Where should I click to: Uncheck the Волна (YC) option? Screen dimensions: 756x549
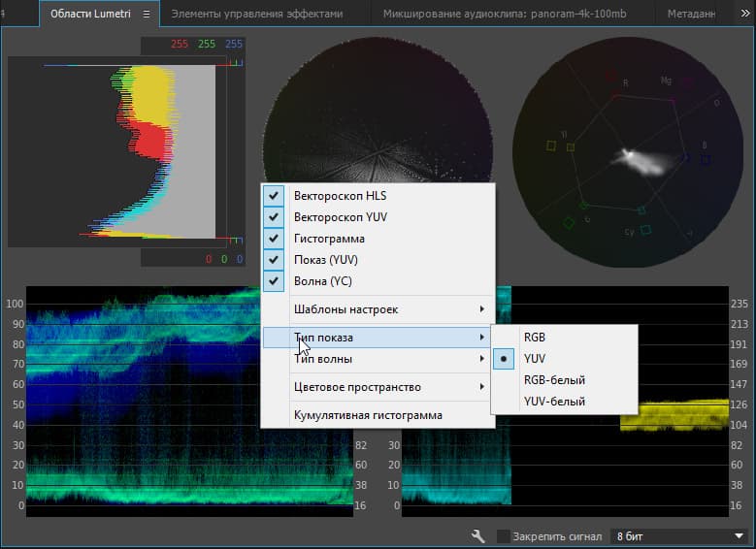[324, 281]
